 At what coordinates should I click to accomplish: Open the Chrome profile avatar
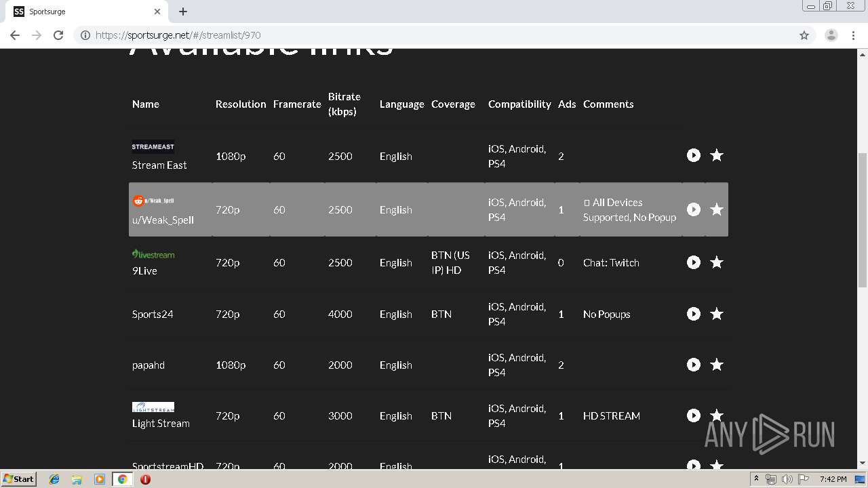831,35
